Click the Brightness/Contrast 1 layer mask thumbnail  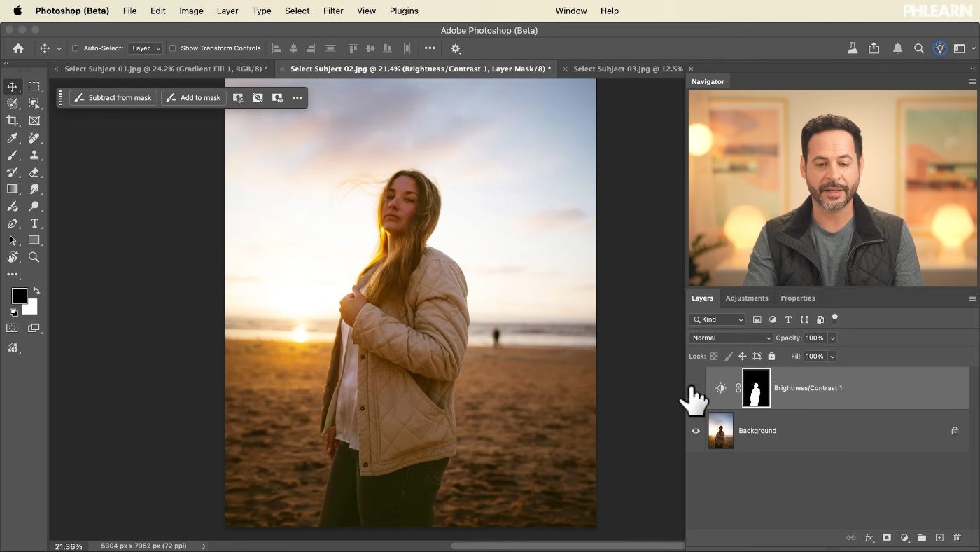click(x=756, y=388)
